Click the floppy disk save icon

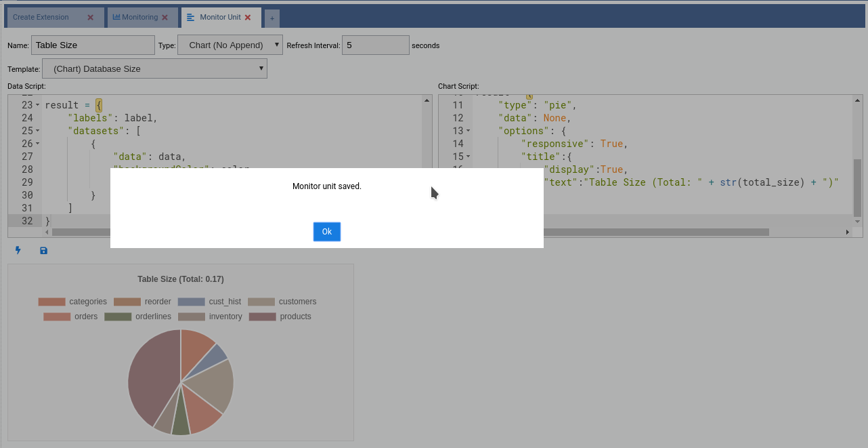point(44,251)
